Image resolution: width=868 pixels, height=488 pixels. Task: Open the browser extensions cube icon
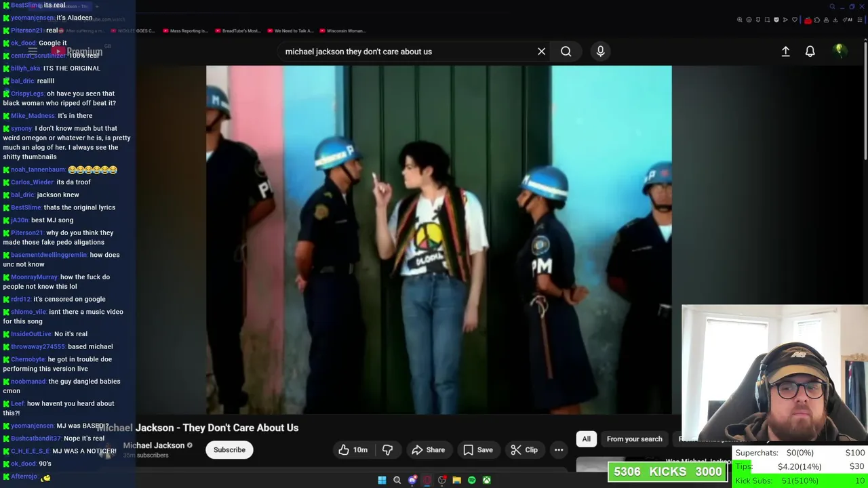(817, 20)
